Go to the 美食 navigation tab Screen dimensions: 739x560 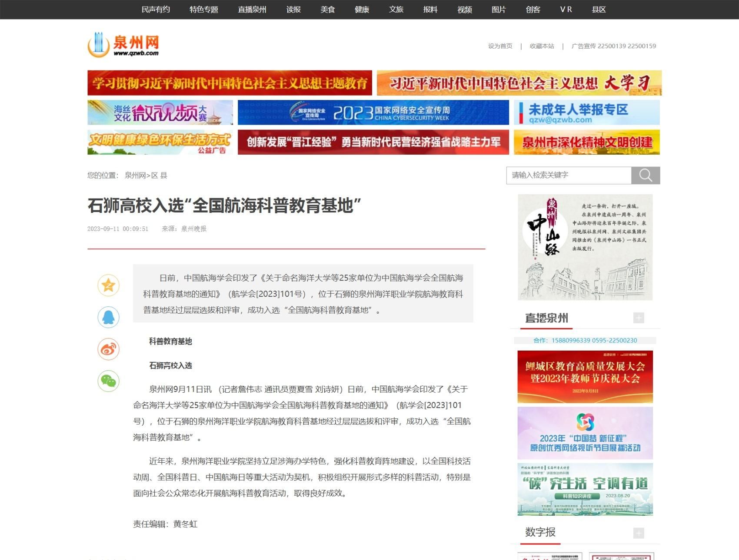[327, 10]
